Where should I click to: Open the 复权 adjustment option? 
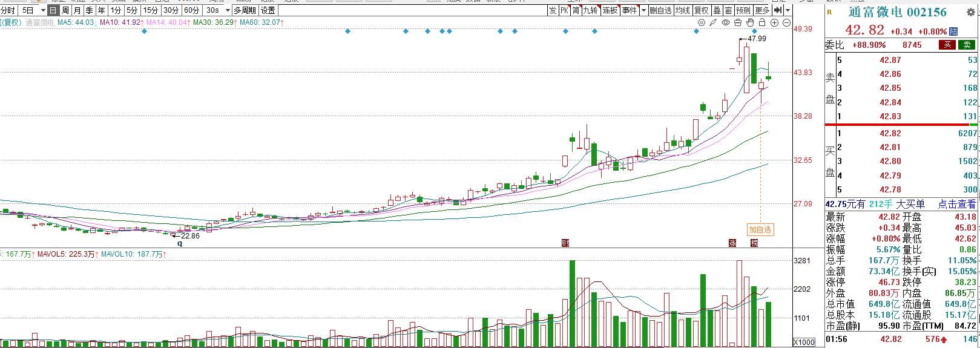click(702, 10)
